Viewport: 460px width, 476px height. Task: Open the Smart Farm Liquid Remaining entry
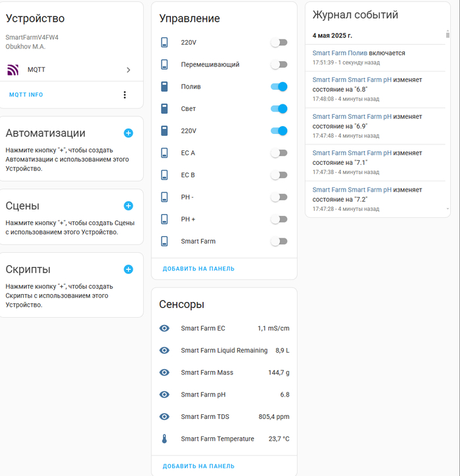click(x=223, y=351)
